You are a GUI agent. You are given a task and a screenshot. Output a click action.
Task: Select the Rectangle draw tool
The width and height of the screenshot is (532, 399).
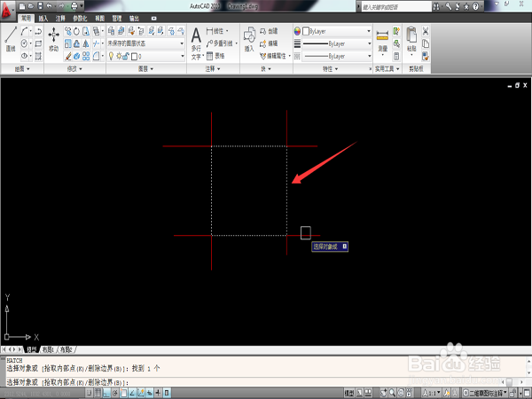(x=38, y=43)
